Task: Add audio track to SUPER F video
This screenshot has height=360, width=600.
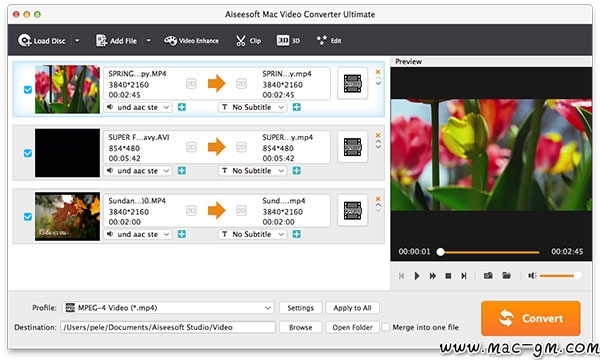Action: [x=182, y=171]
